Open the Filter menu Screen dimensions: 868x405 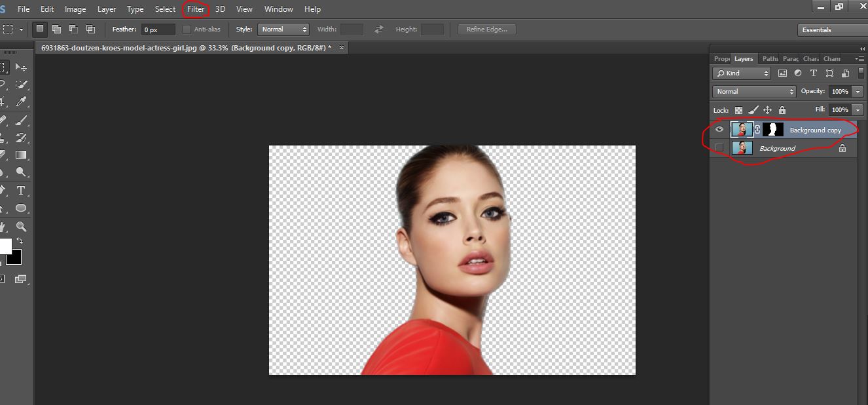(195, 9)
